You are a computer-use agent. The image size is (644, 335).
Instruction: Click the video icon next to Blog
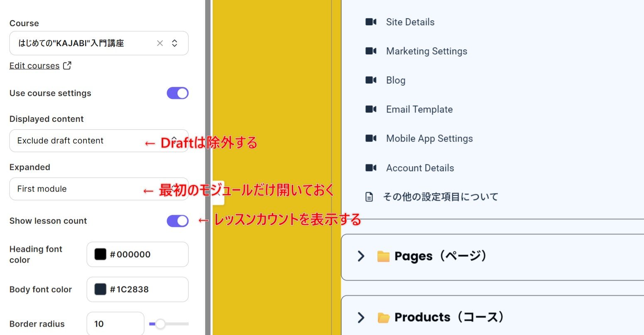[x=371, y=80]
